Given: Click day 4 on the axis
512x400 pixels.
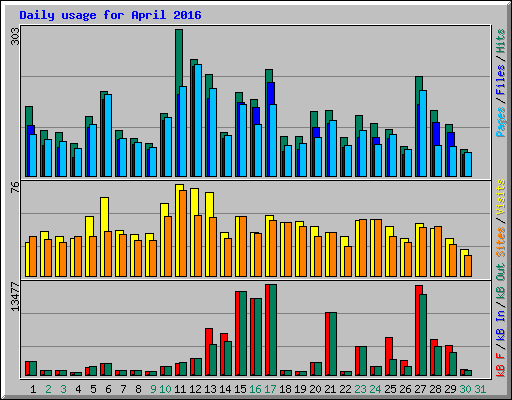Looking at the screenshot, I should [x=78, y=389].
